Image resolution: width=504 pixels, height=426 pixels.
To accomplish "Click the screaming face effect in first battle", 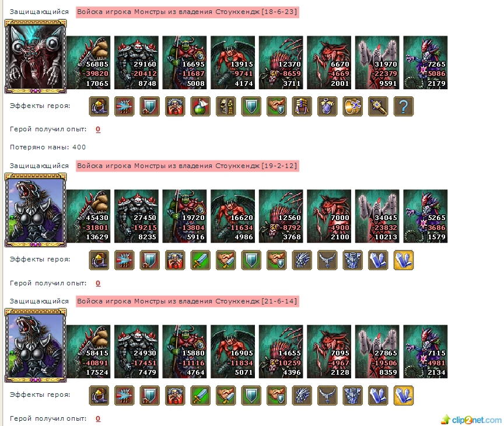I will [175, 106].
